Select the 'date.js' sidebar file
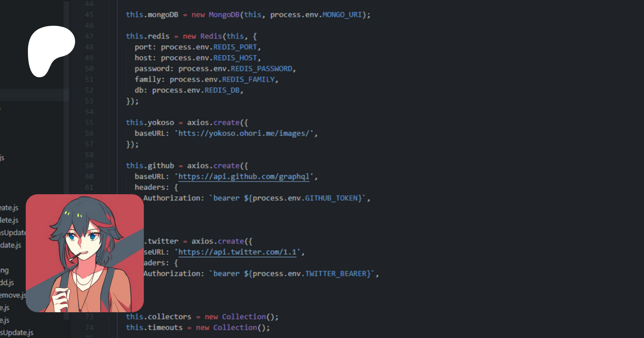The height and width of the screenshot is (338, 644). 11,245
